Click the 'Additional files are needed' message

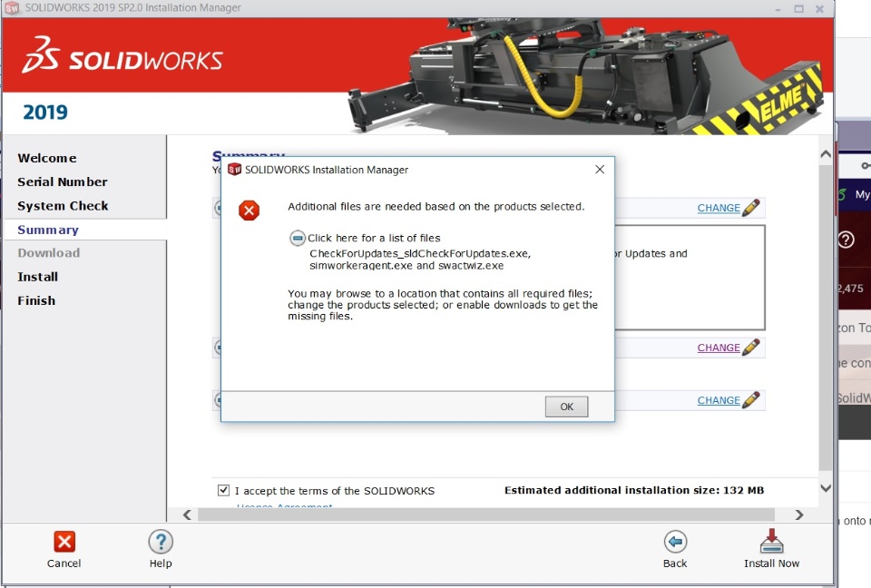click(436, 207)
